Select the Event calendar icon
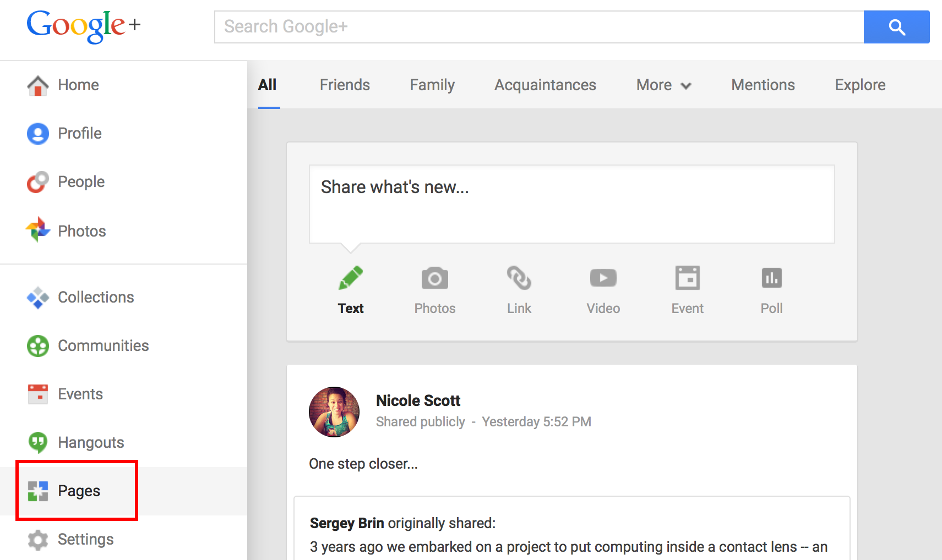 687,278
